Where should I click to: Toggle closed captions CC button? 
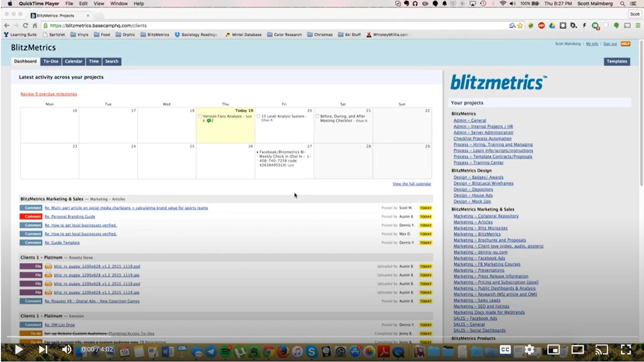(505, 349)
